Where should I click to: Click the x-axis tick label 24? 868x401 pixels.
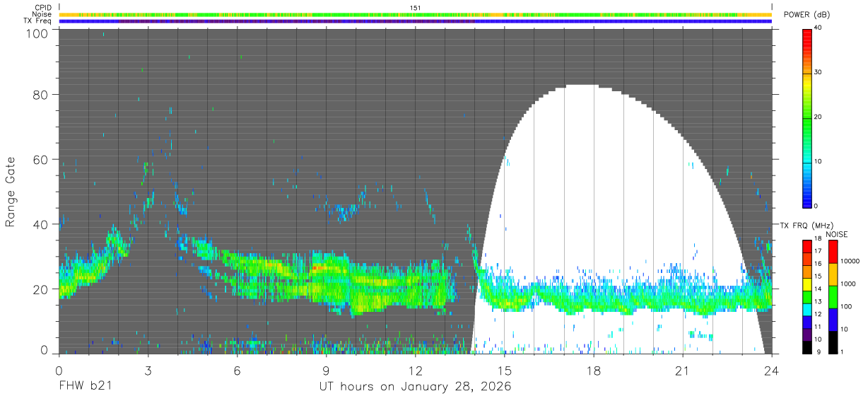point(771,370)
